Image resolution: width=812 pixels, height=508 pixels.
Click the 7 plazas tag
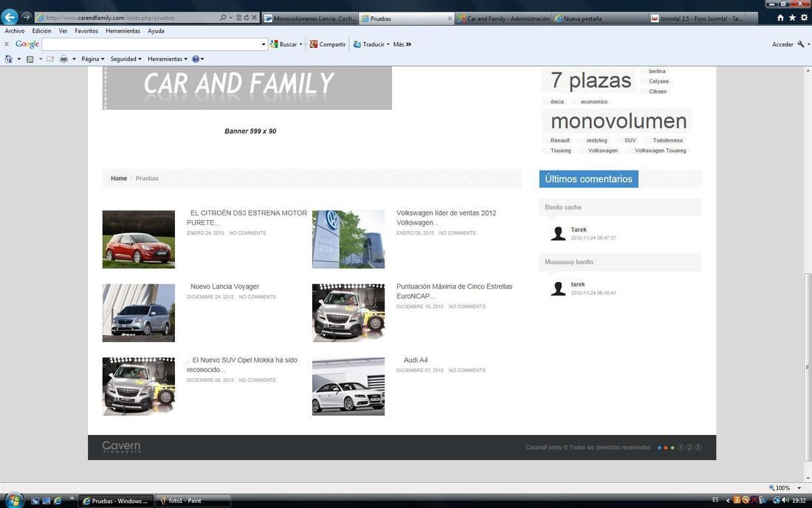(x=591, y=80)
